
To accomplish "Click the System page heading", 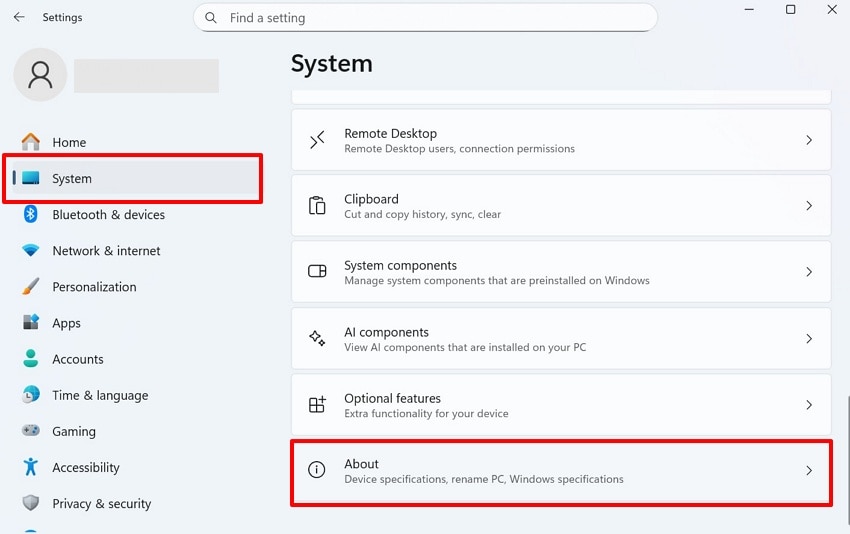I will 332,63.
